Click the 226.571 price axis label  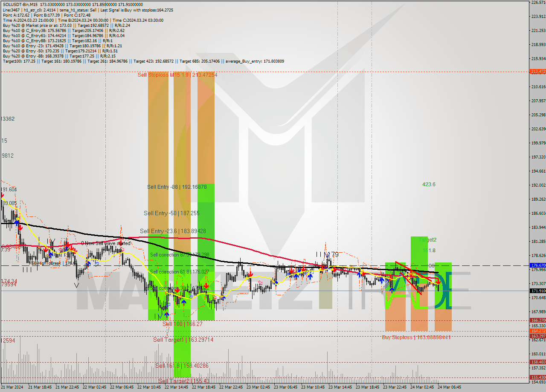[x=537, y=3]
